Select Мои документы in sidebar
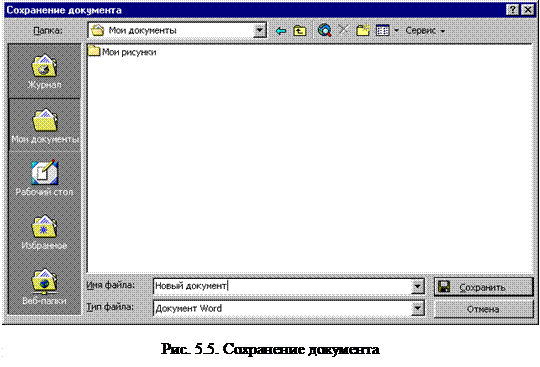 [x=44, y=126]
